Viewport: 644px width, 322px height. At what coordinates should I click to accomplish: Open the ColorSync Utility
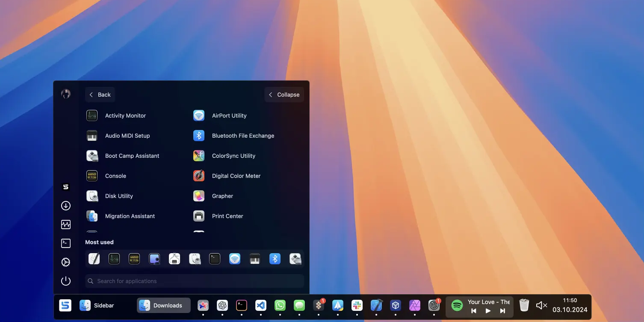pyautogui.click(x=233, y=156)
